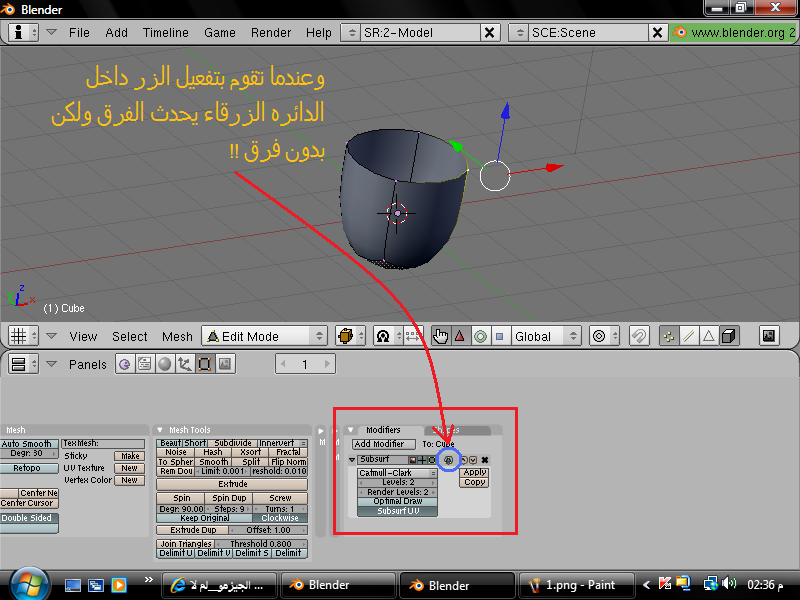Toggle the 3D manipulator hand icon

tap(440, 336)
